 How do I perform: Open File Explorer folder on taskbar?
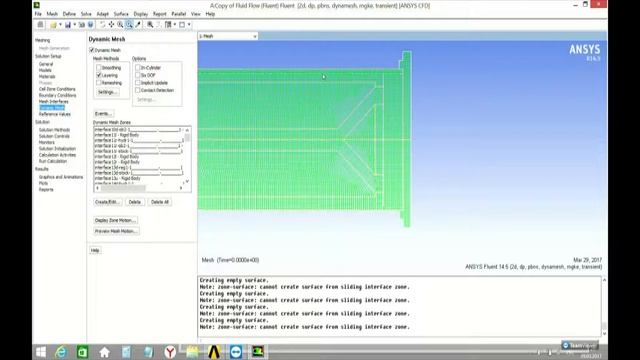click(192, 352)
